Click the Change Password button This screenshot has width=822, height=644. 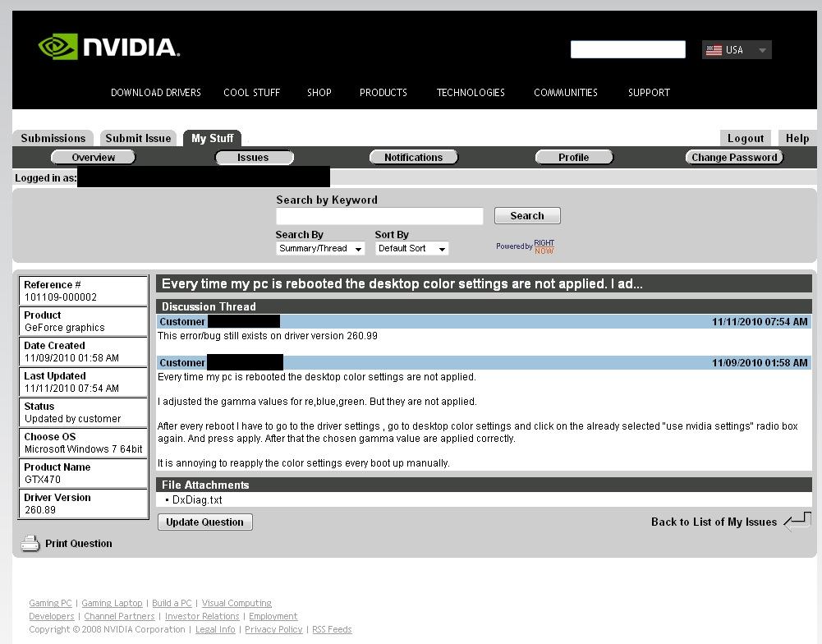coord(734,158)
